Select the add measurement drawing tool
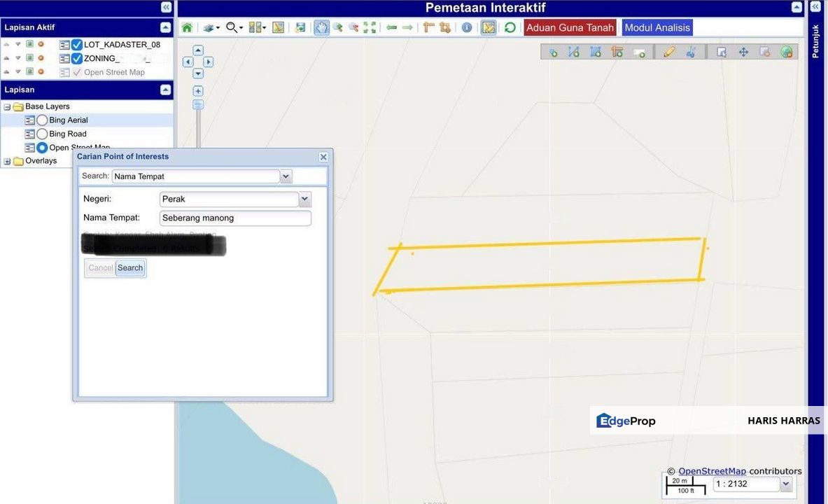The height and width of the screenshot is (504, 828). tap(617, 52)
